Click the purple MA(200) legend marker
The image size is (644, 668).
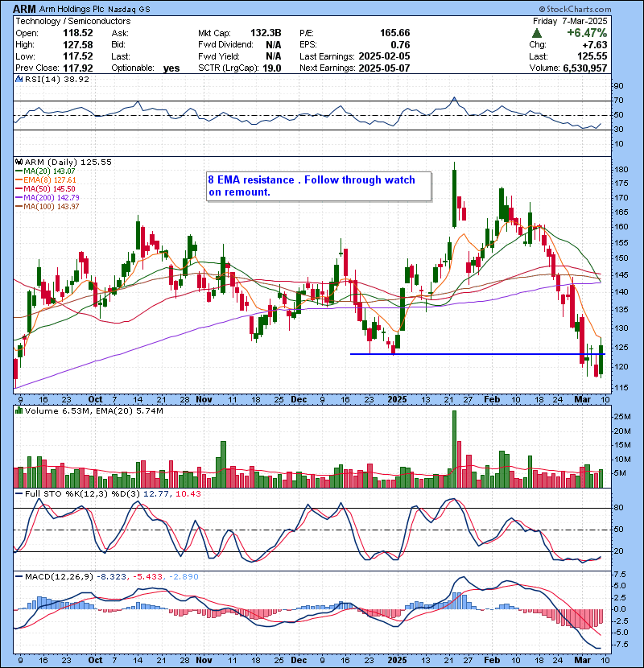19,198
